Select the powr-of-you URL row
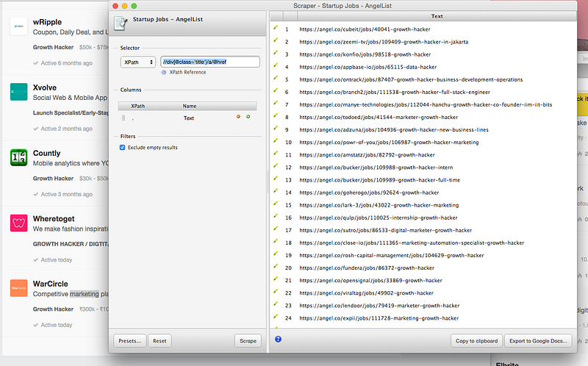 click(x=389, y=143)
